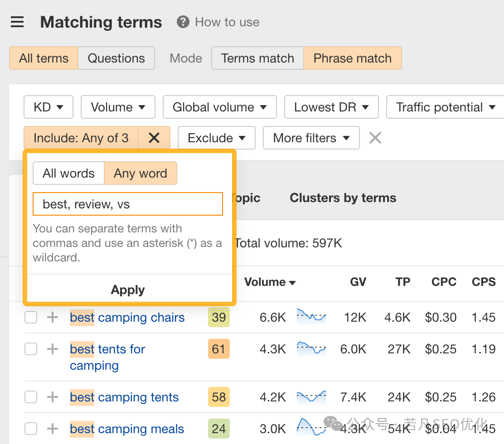Tick the checkbox for best camping meals
The image size is (504, 444).
click(x=31, y=429)
